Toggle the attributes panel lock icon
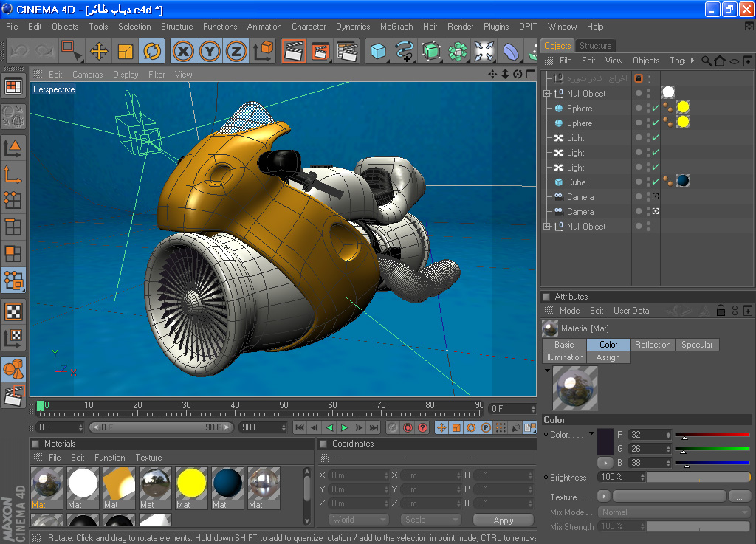Screen dimensions: 756x544 [x=721, y=310]
